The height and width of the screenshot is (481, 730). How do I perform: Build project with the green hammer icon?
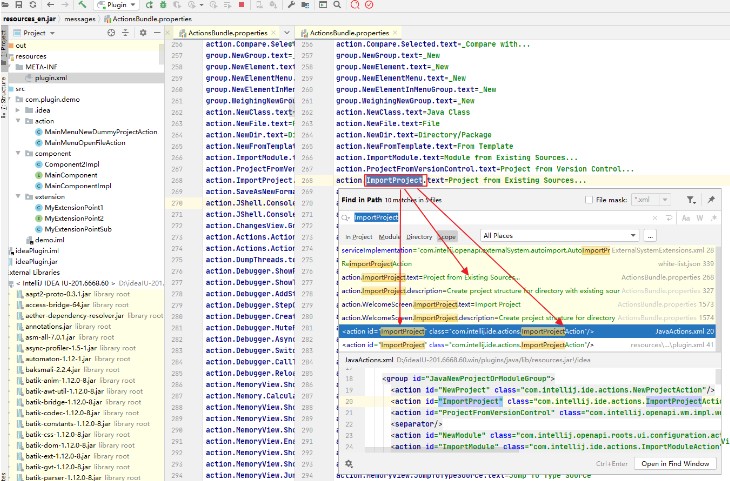[82, 5]
